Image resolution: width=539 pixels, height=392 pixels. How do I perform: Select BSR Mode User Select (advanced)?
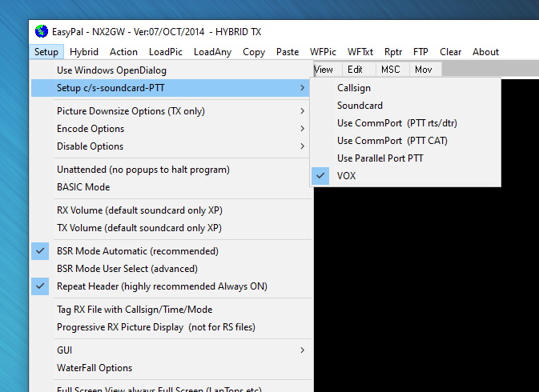pyautogui.click(x=127, y=269)
